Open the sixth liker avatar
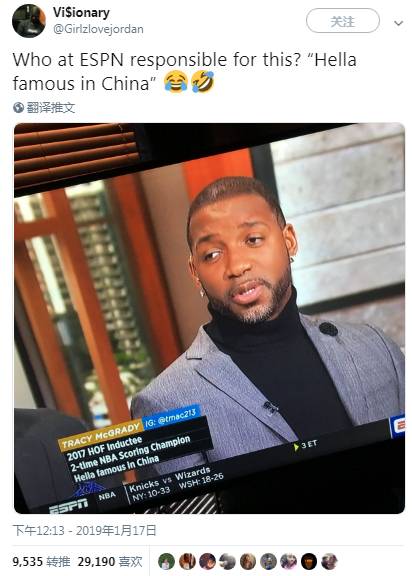This screenshot has width=412, height=576. click(268, 561)
